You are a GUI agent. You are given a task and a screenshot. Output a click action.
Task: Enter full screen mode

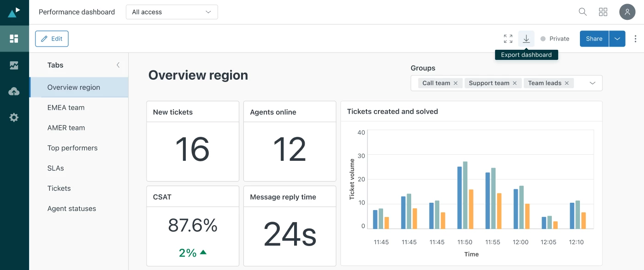(x=508, y=39)
